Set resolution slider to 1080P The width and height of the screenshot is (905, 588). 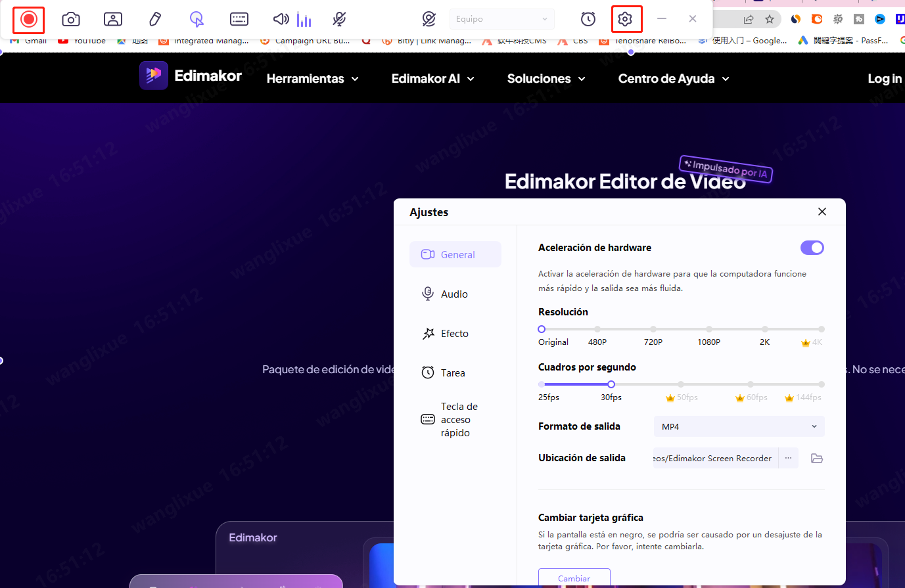coord(709,329)
